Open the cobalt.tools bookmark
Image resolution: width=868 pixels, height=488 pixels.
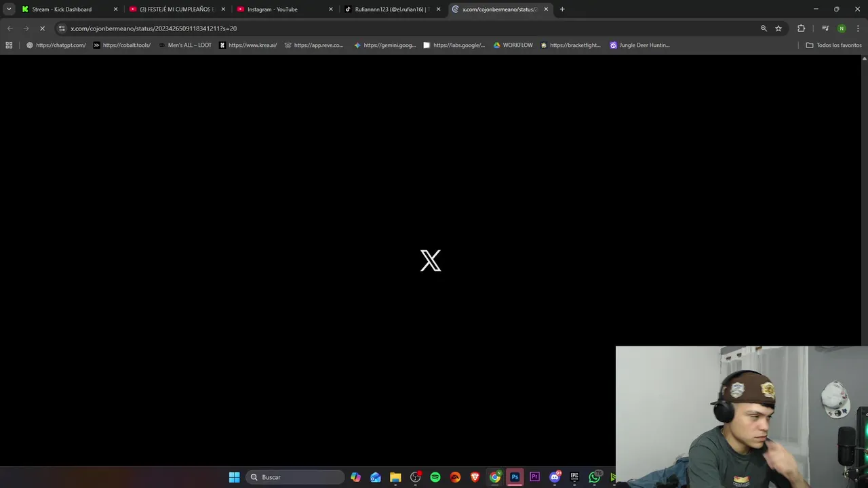[x=122, y=45]
